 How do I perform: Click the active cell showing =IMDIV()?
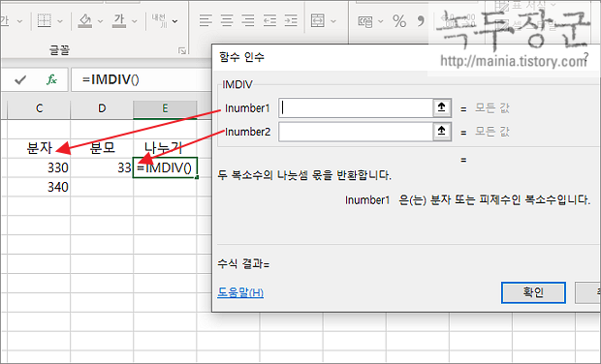click(165, 167)
